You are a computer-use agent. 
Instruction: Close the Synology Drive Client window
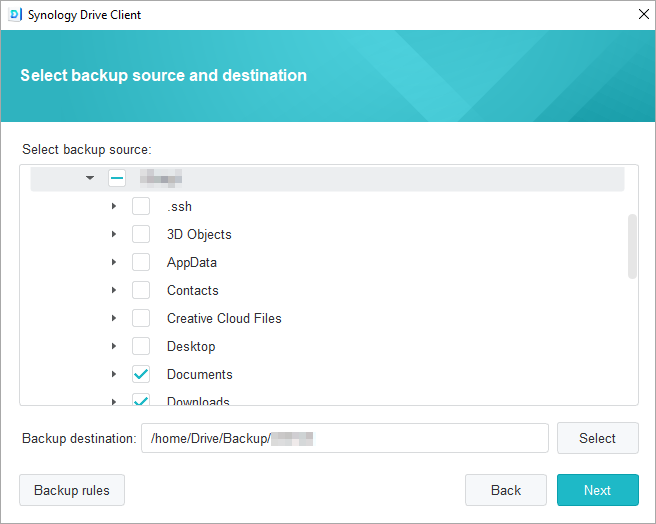[x=643, y=14]
